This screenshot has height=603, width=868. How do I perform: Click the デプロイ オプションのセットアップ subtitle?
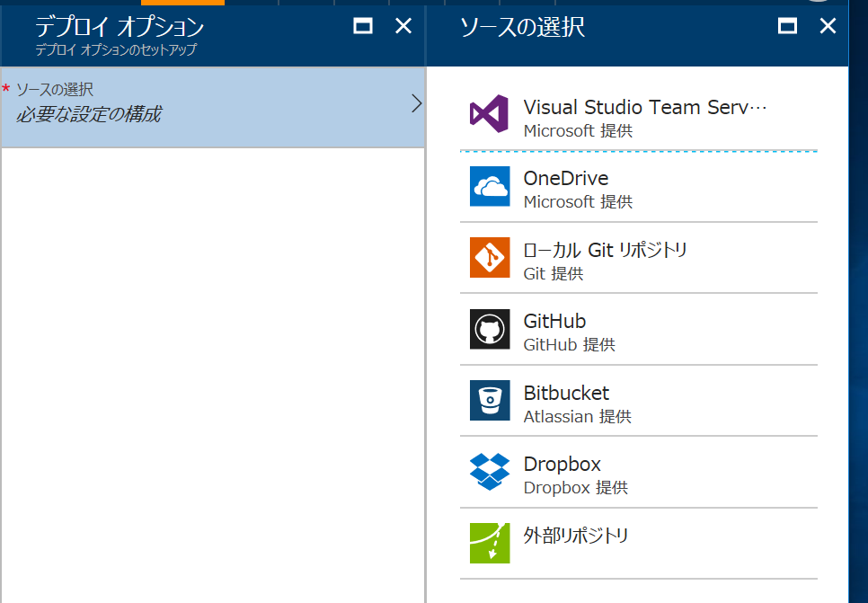point(116,49)
